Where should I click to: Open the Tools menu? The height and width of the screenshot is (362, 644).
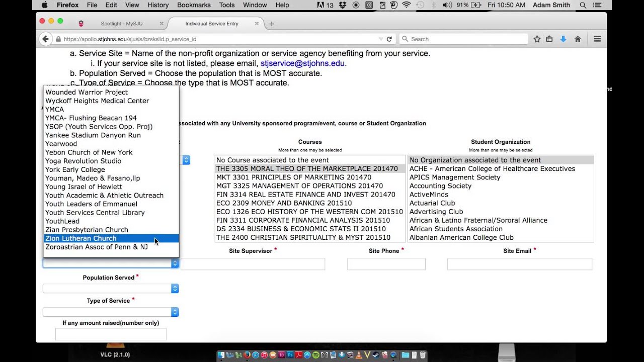(227, 5)
